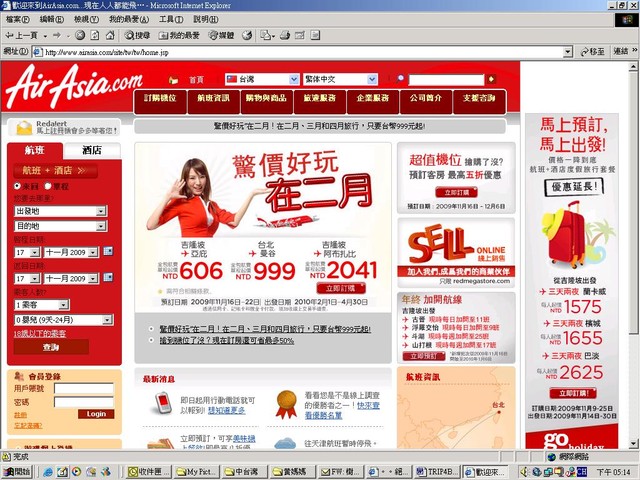Open the Windows Start (開始) button
This screenshot has height=480, width=640.
pos(17,472)
